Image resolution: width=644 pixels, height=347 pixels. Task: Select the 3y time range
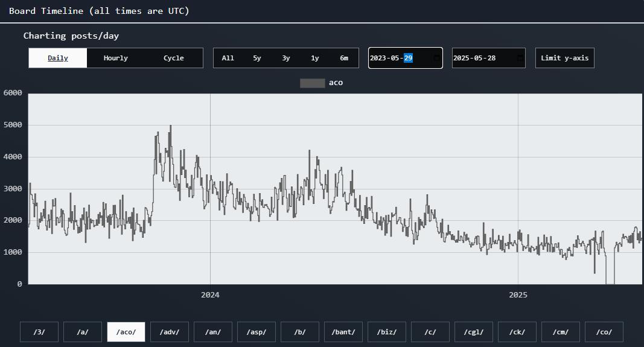click(x=286, y=58)
